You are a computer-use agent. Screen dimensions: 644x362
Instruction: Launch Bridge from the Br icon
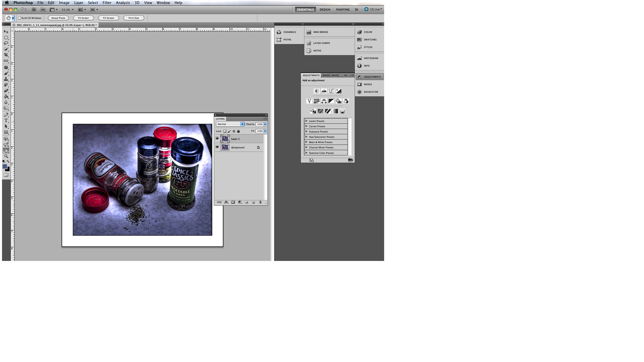click(34, 10)
